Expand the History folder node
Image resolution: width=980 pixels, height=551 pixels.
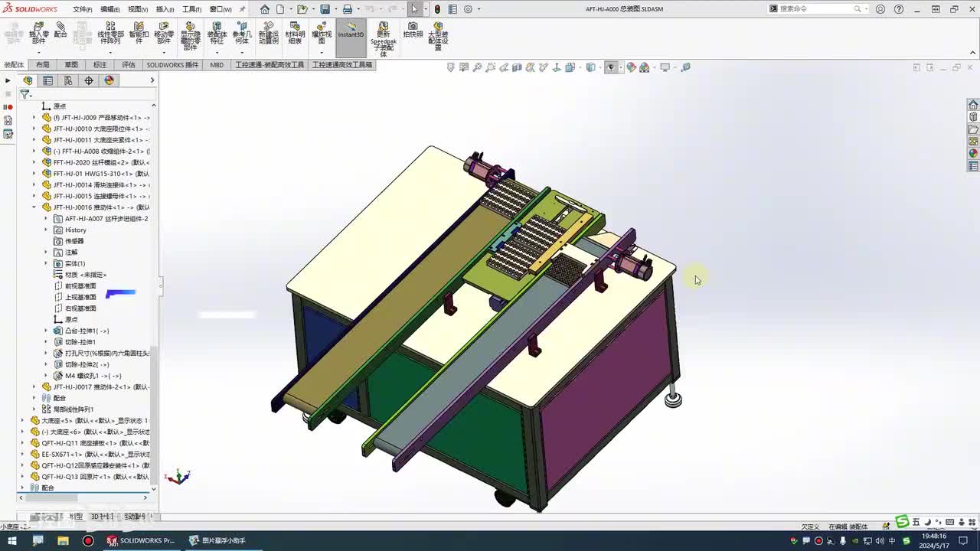point(45,230)
